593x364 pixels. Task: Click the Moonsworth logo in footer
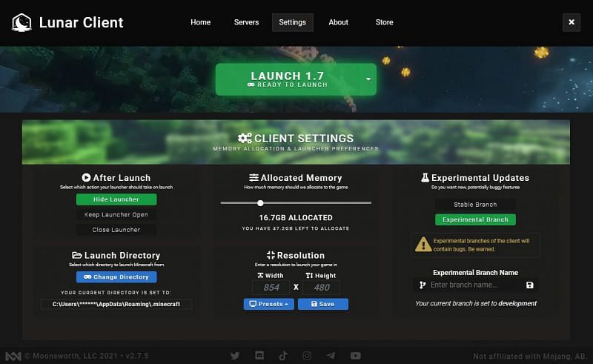(x=13, y=356)
